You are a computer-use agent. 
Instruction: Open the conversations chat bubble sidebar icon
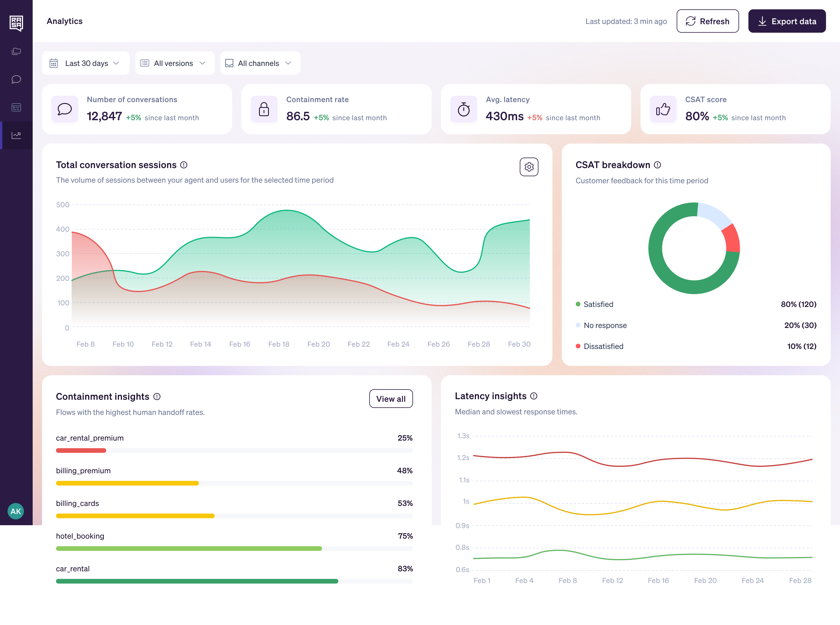16,79
